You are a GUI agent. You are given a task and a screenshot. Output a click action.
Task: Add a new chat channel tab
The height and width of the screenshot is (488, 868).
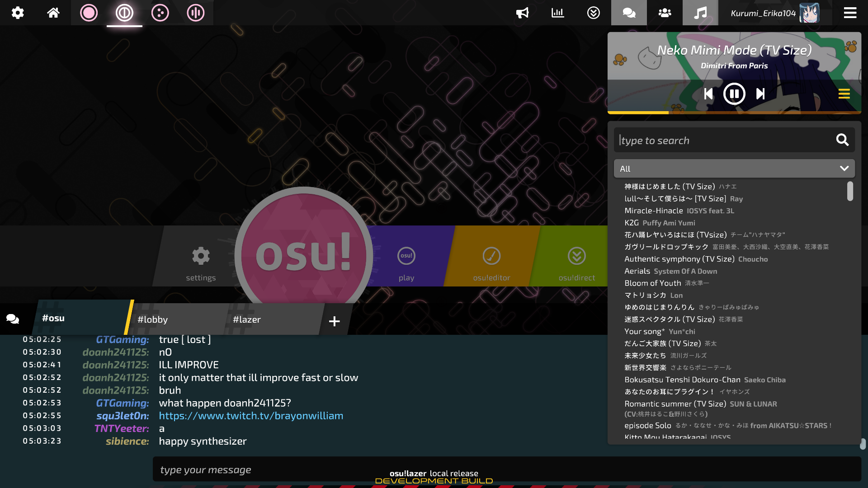pyautogui.click(x=335, y=321)
